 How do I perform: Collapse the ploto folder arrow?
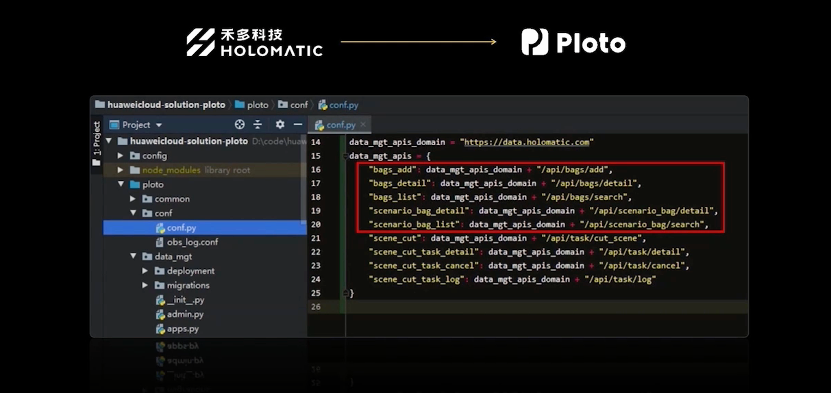tap(120, 185)
